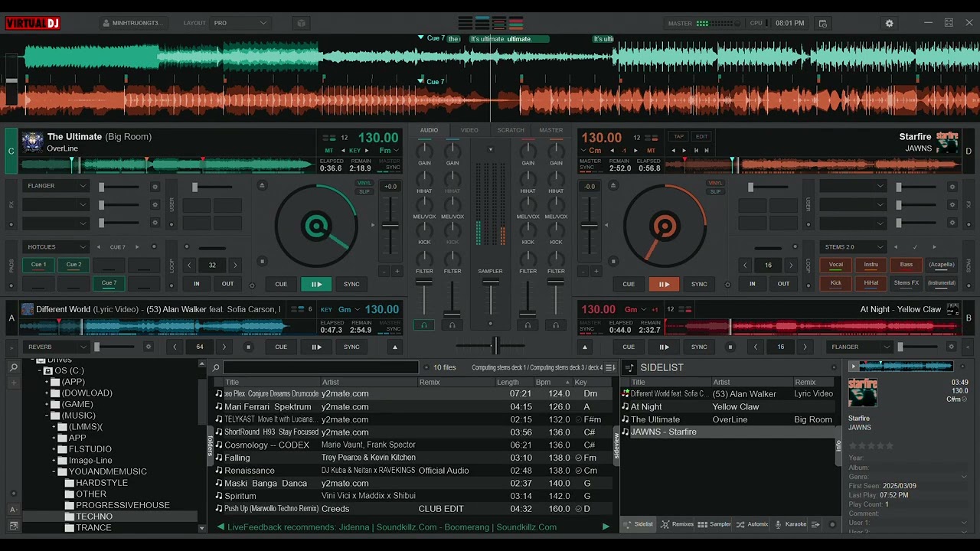
Task: Toggle VINYL mode on deck D
Action: [x=715, y=183]
